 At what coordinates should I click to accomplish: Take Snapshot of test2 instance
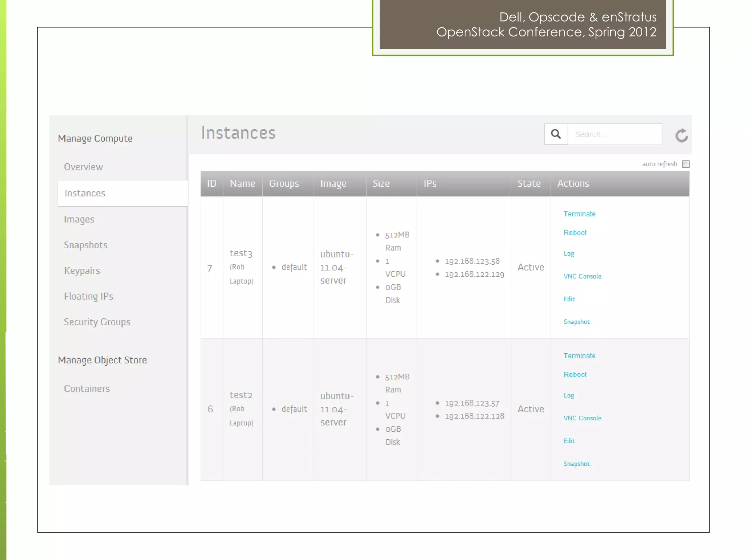pyautogui.click(x=576, y=464)
